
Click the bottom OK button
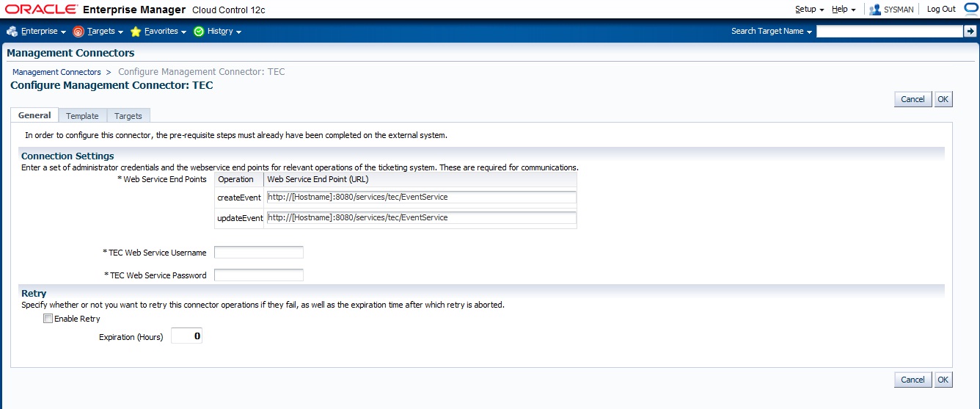click(943, 380)
